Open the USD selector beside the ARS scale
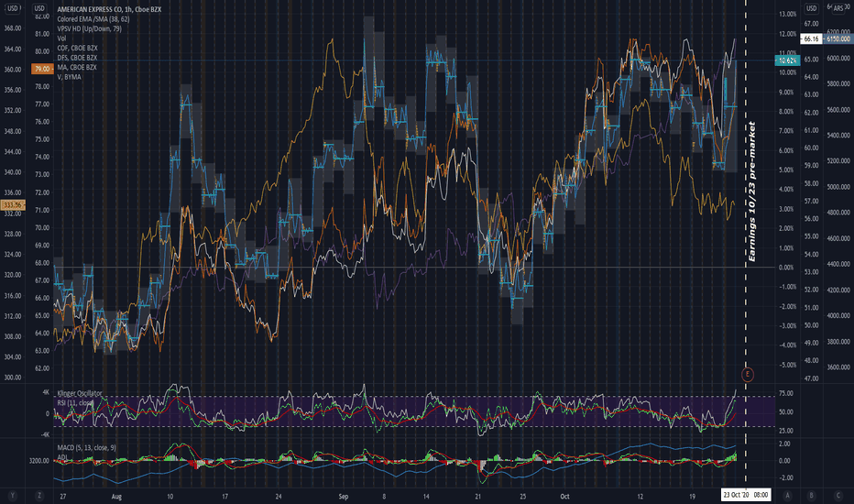This screenshot has width=854, height=504. coord(812,8)
